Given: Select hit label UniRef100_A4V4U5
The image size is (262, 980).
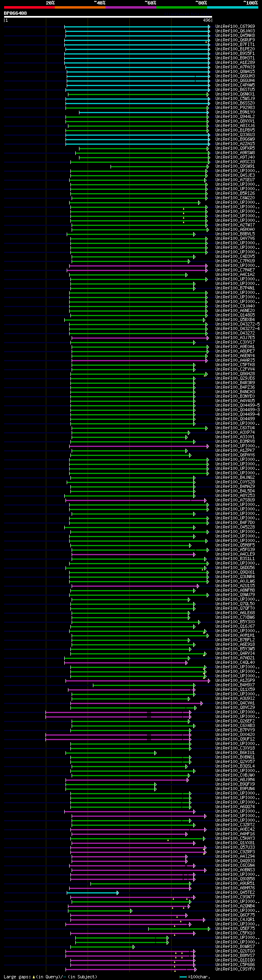Looking at the screenshot, I should (x=235, y=401).
